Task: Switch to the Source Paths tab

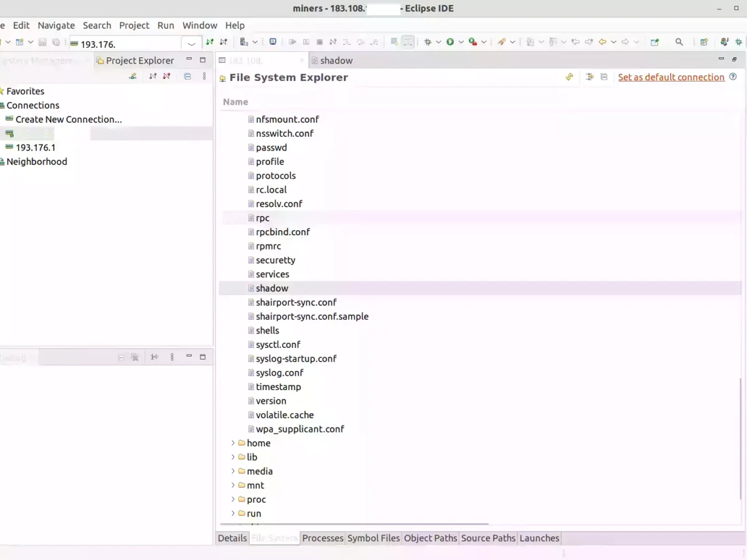Action: (489, 538)
